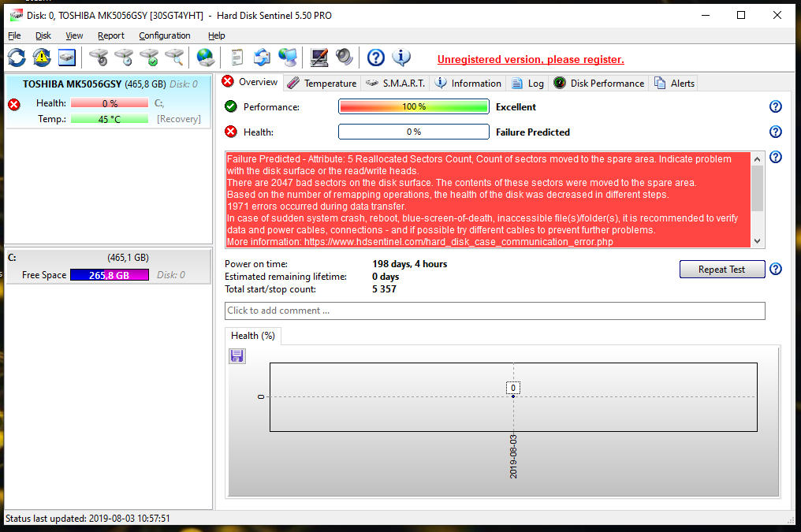Click the globe and monitor network icon
Screen dimensions: 801x532
click(x=288, y=58)
